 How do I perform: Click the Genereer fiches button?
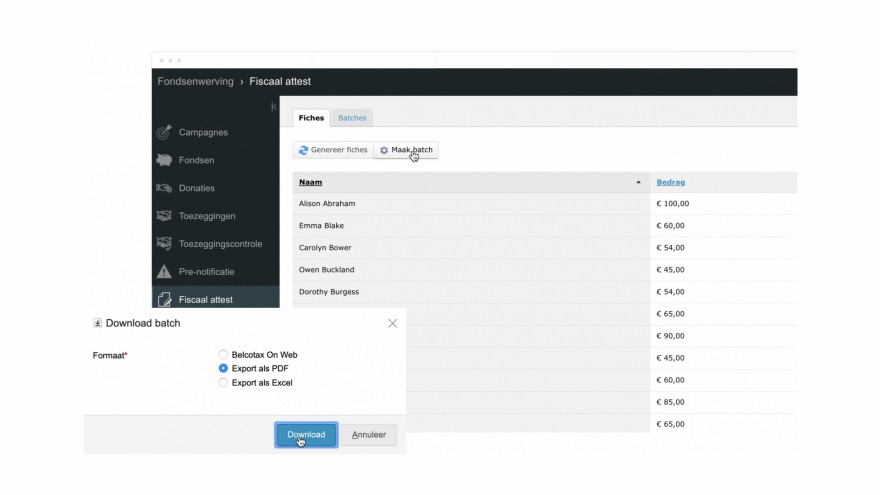333,150
